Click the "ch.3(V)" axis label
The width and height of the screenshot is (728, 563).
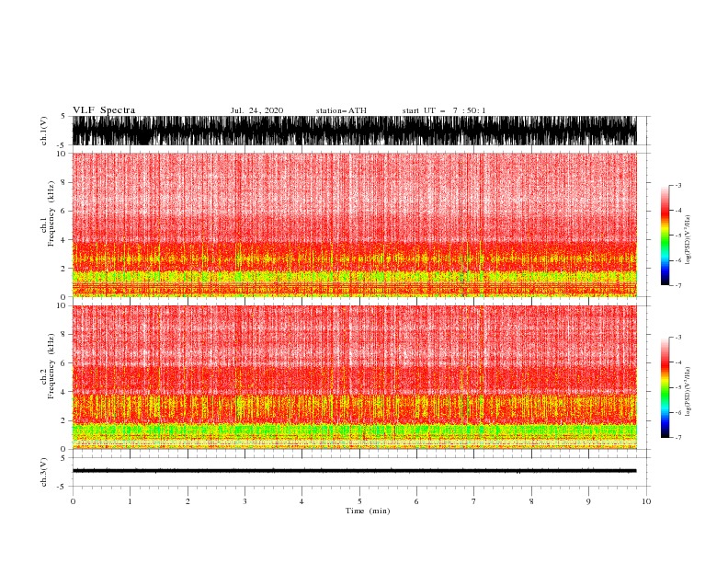pyautogui.click(x=44, y=472)
